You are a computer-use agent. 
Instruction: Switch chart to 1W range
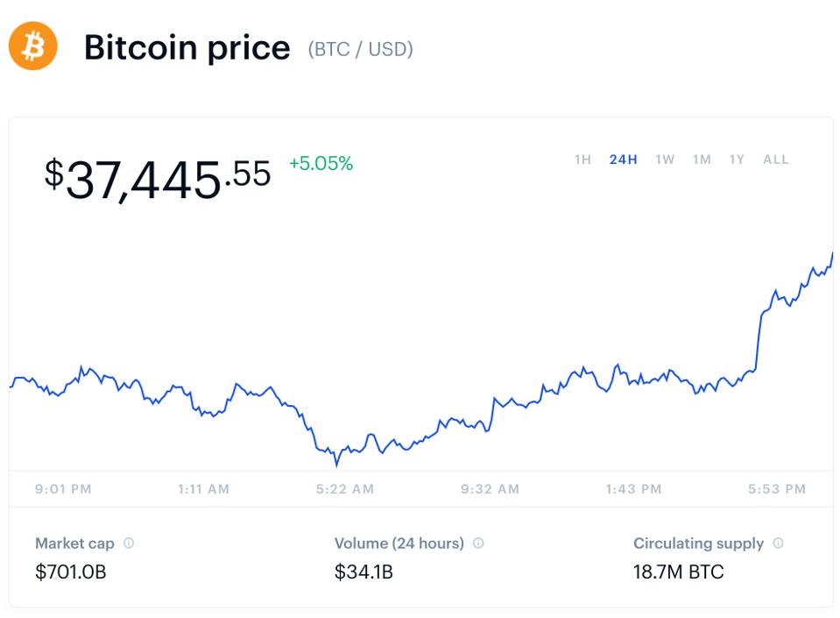point(665,160)
